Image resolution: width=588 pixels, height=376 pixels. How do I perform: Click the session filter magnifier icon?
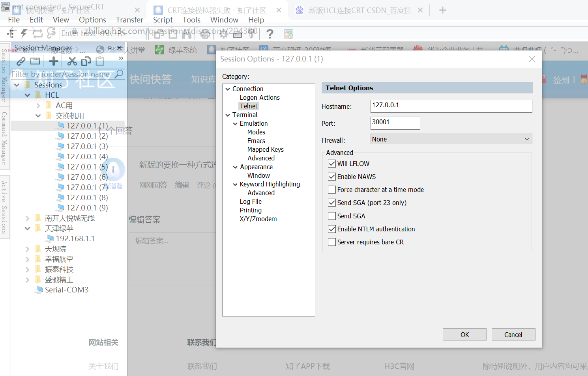119,74
